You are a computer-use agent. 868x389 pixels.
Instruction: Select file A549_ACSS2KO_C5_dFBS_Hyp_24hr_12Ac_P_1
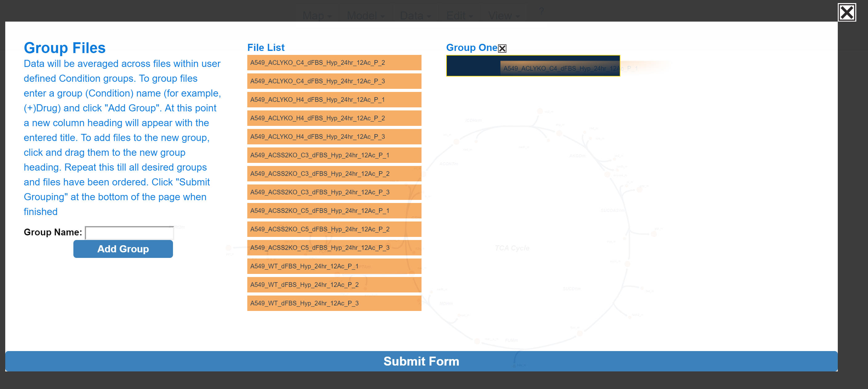point(334,211)
